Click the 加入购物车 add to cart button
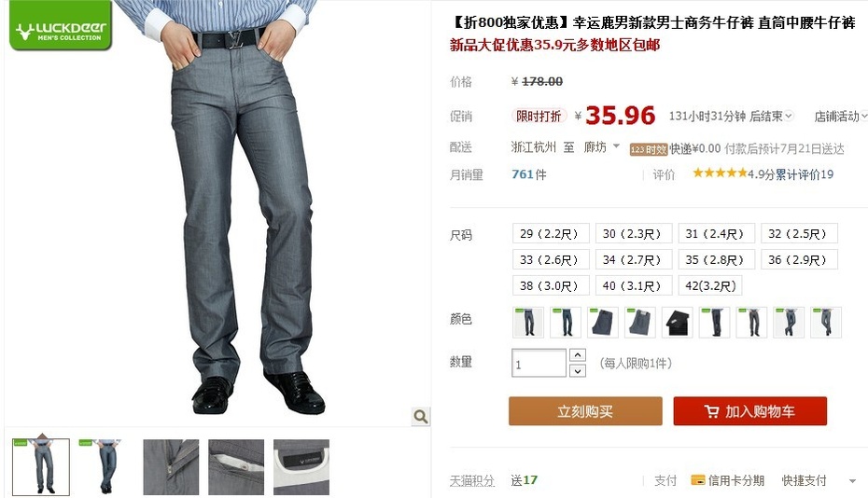 (x=750, y=411)
